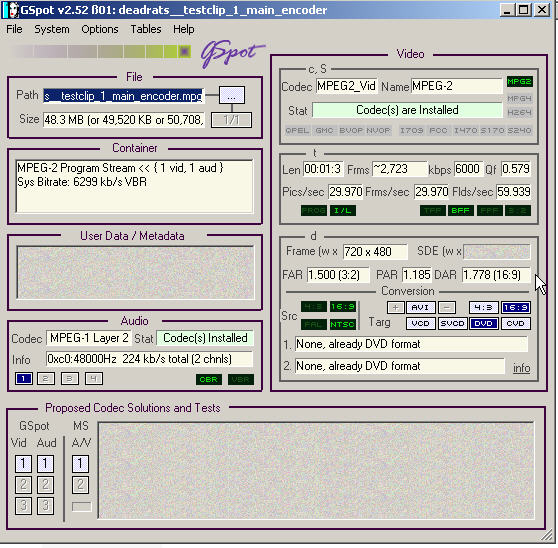Select the SVCD target format
The image size is (558, 548).
(x=452, y=323)
